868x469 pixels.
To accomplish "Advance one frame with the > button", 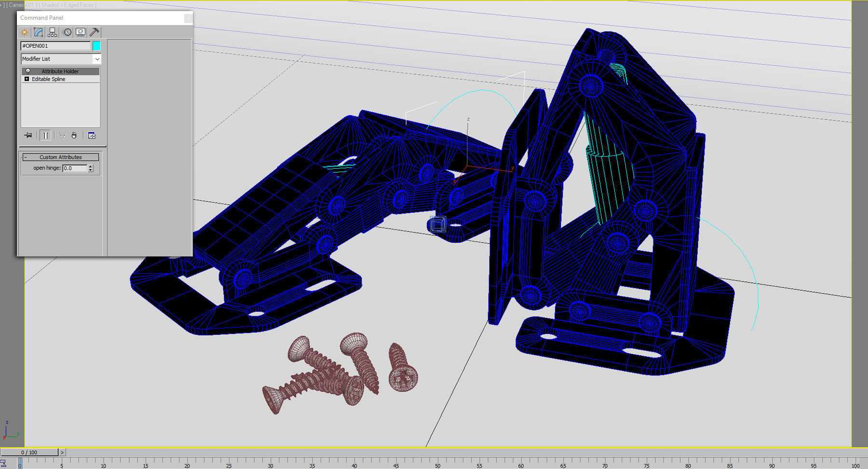I will [x=62, y=453].
